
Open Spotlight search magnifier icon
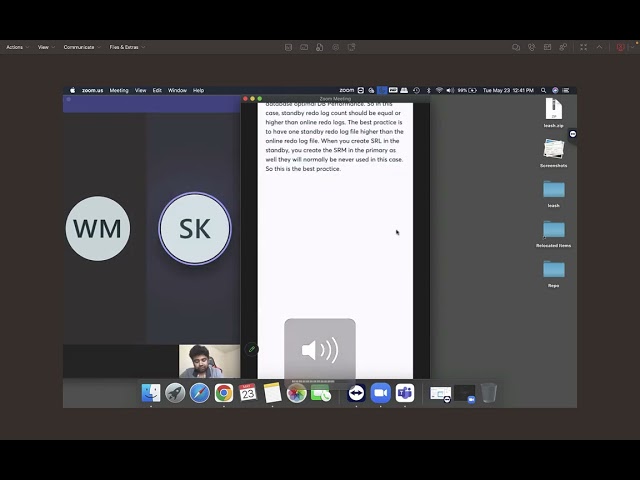(x=543, y=90)
